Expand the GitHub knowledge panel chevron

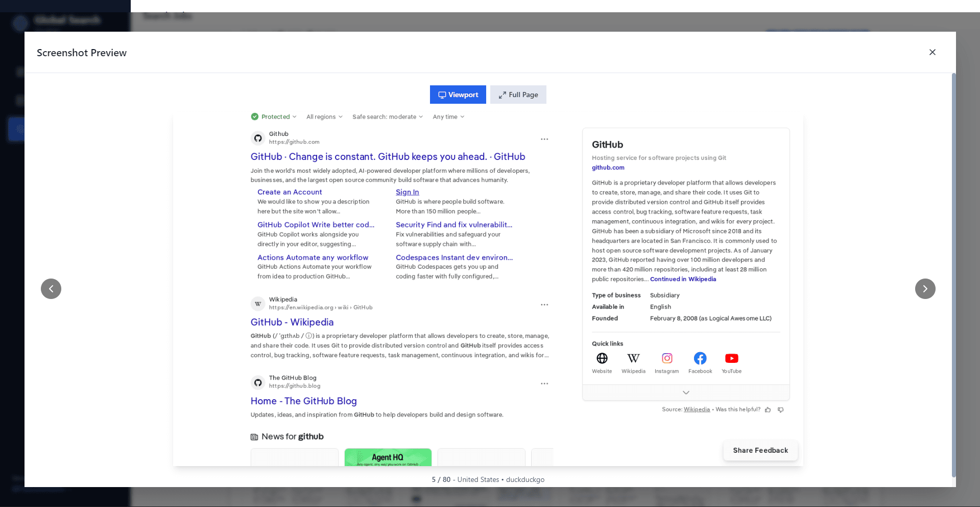[685, 393]
